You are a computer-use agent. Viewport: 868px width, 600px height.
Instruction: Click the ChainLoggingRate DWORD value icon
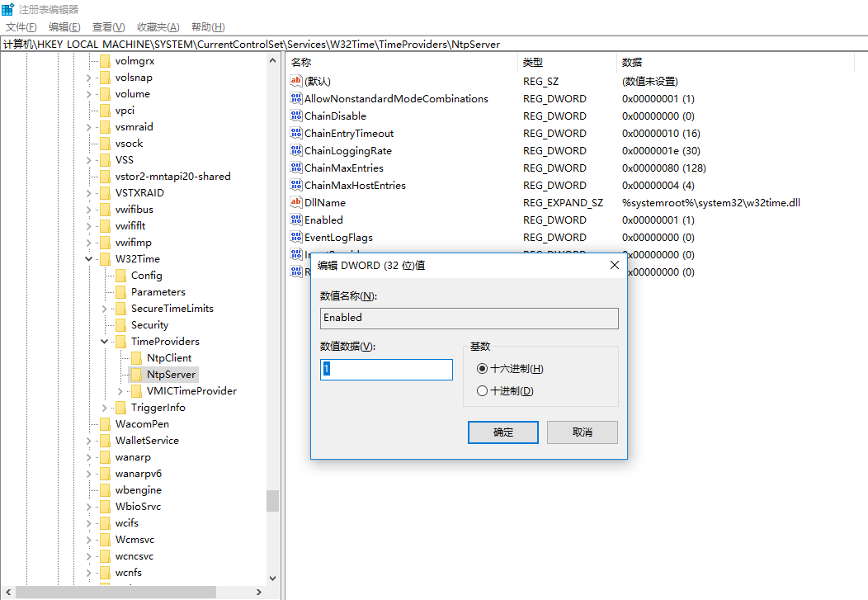tap(296, 150)
